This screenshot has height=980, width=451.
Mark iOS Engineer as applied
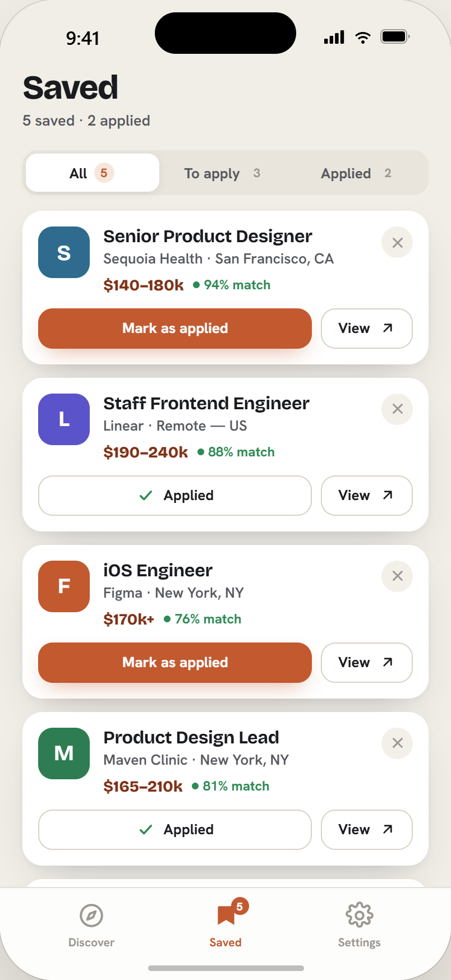coord(175,663)
